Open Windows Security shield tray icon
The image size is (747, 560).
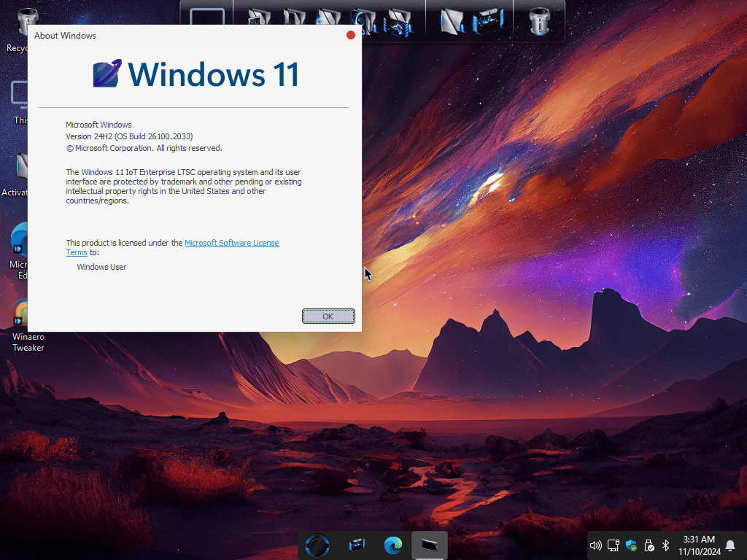click(x=631, y=545)
